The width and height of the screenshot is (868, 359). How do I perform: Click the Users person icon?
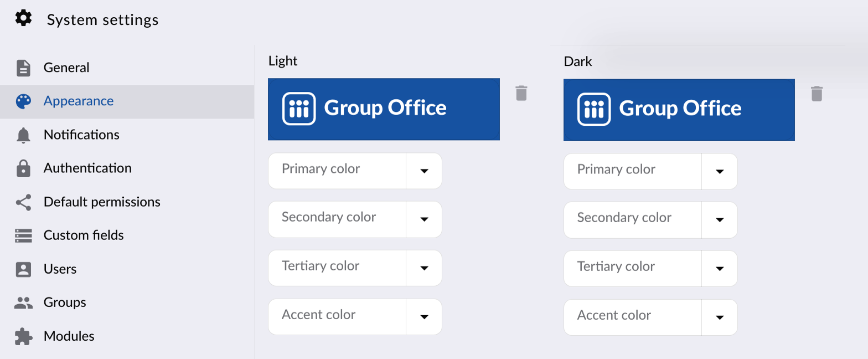(x=23, y=269)
